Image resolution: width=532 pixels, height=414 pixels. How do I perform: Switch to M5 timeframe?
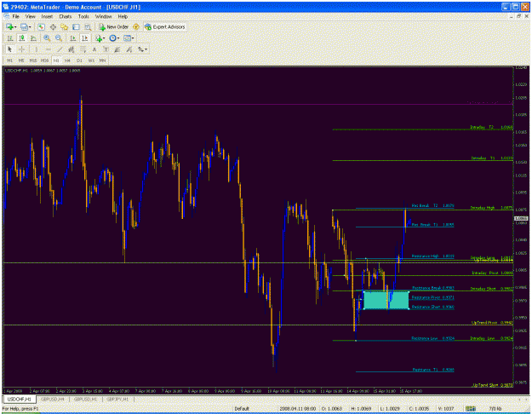[x=21, y=60]
